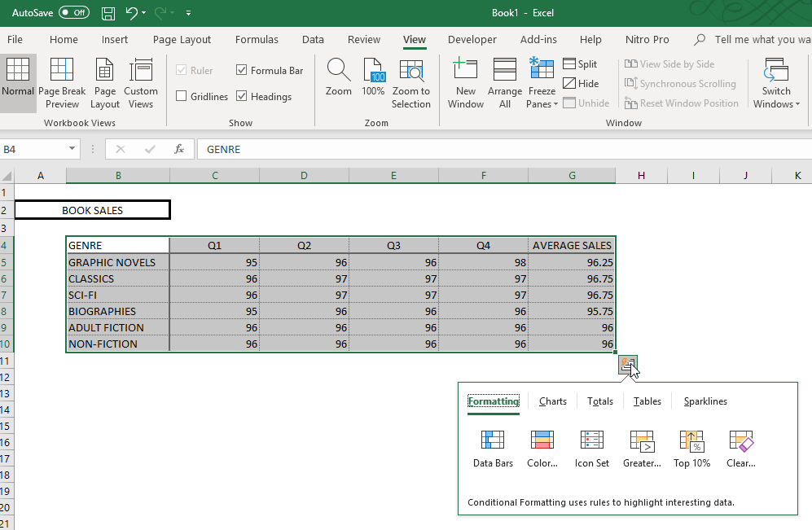
Task: Click Zoom to Selection
Action: [411, 83]
